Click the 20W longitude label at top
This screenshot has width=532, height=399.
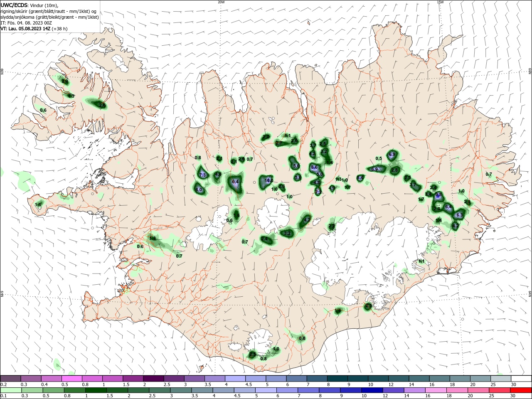[x=221, y=2]
